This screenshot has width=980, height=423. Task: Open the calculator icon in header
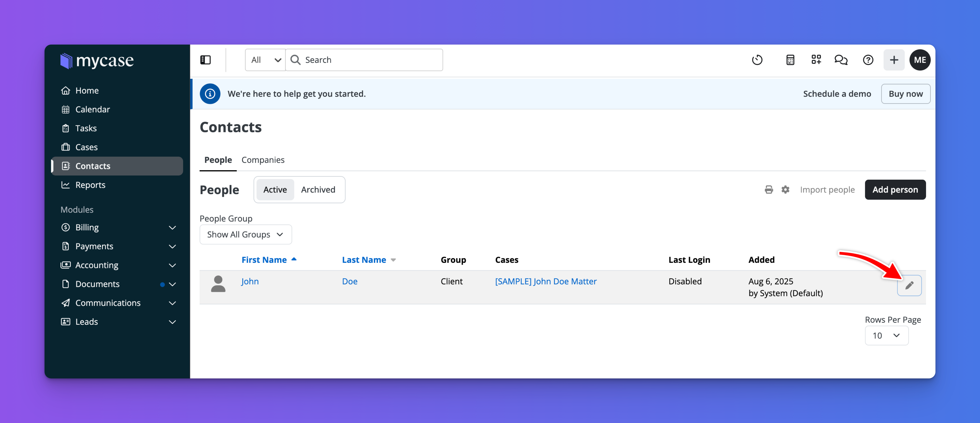click(790, 60)
